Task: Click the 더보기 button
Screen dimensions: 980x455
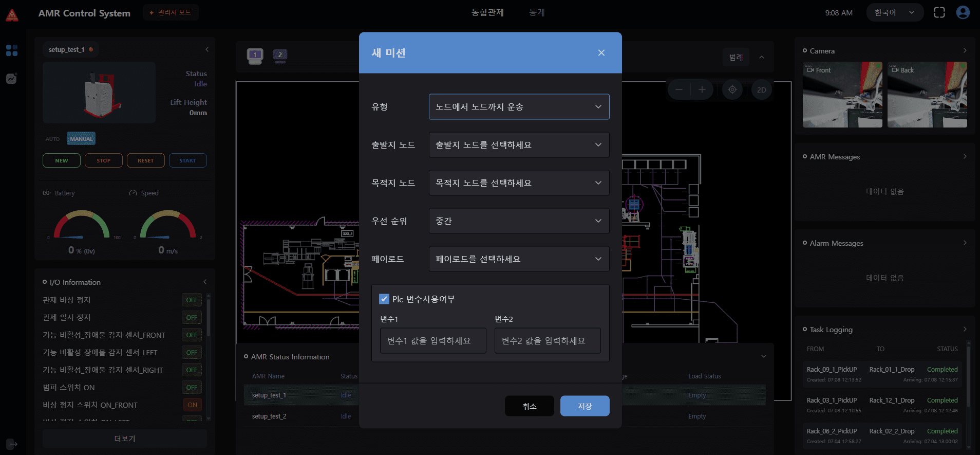Action: 125,439
